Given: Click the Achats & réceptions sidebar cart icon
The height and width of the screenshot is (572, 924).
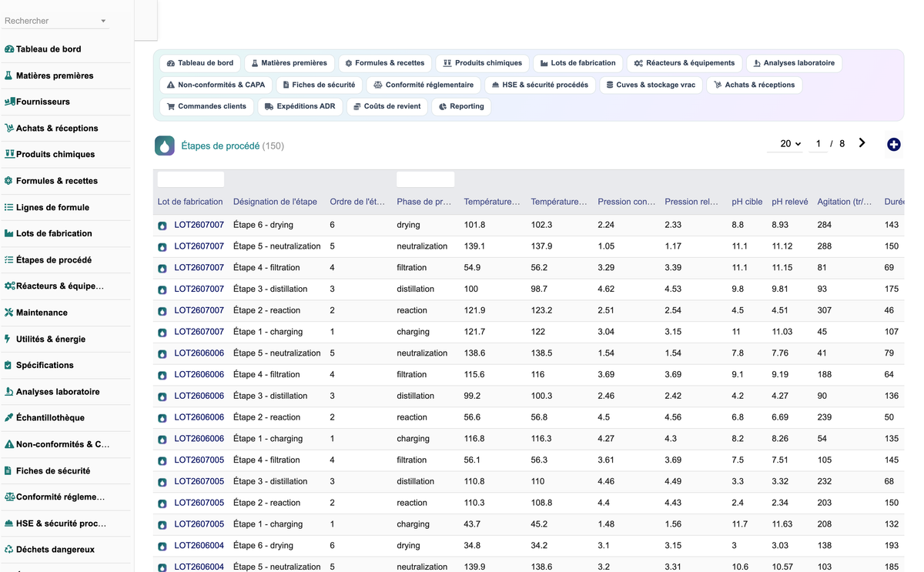Looking at the screenshot, I should click(9, 128).
